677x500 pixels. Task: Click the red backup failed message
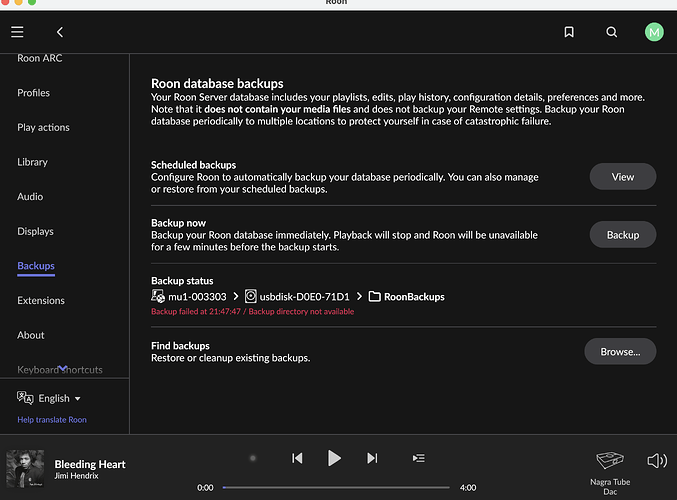253,312
